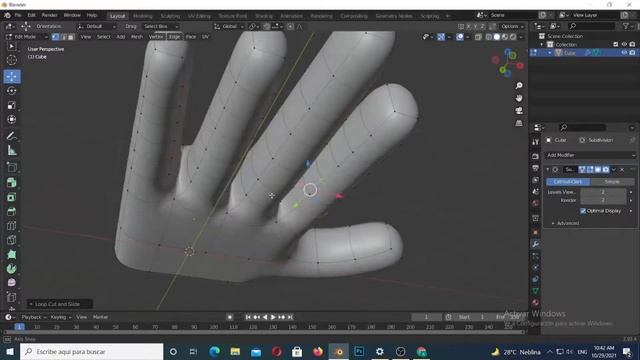640x360 pixels.
Task: Activate the Rotate tool
Action: click(11, 91)
